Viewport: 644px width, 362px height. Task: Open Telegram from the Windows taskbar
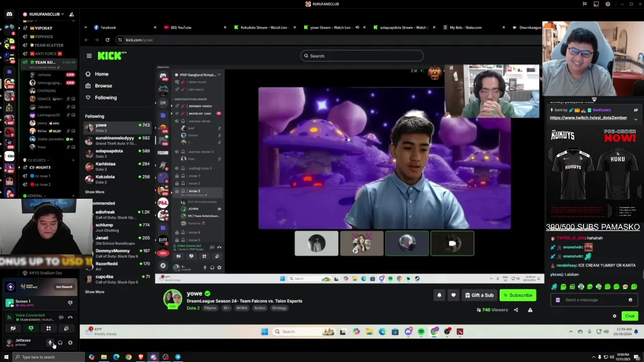(178, 357)
